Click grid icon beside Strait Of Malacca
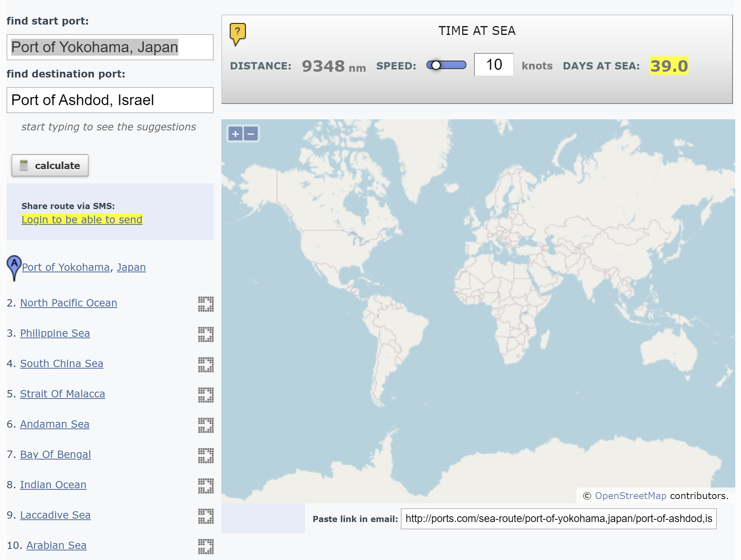This screenshot has width=741, height=560. [x=206, y=395]
